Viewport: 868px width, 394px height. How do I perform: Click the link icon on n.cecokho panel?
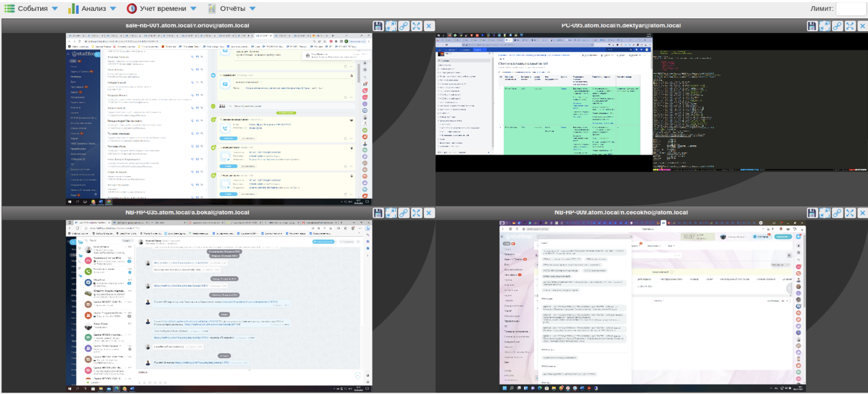837,213
